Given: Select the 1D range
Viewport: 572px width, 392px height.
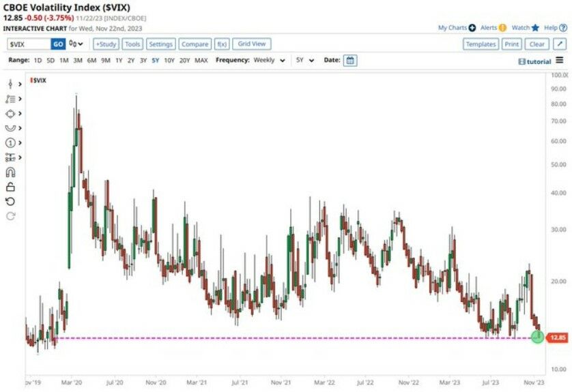Looking at the screenshot, I should pyautogui.click(x=38, y=61).
